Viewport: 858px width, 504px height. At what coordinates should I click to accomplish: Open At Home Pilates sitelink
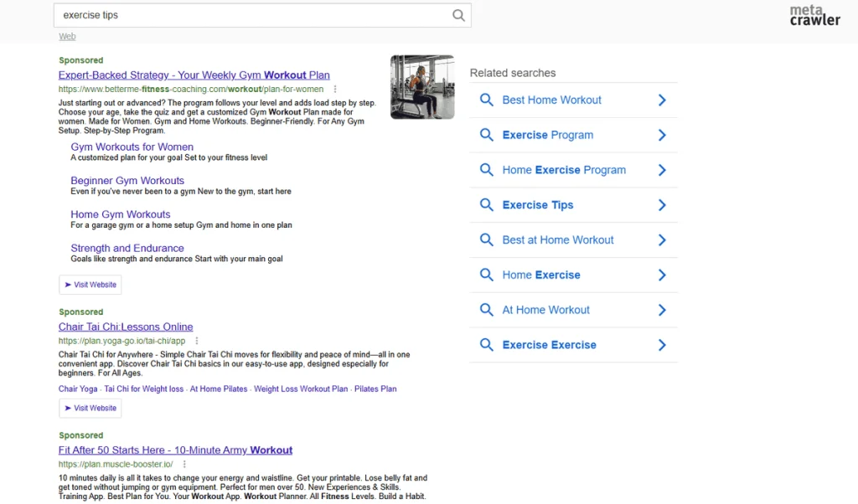coord(219,389)
